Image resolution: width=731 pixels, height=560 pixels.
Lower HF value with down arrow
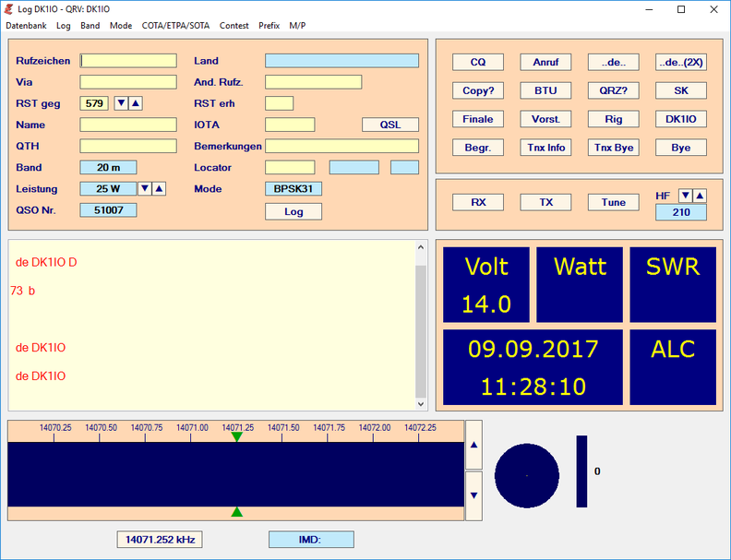click(685, 196)
